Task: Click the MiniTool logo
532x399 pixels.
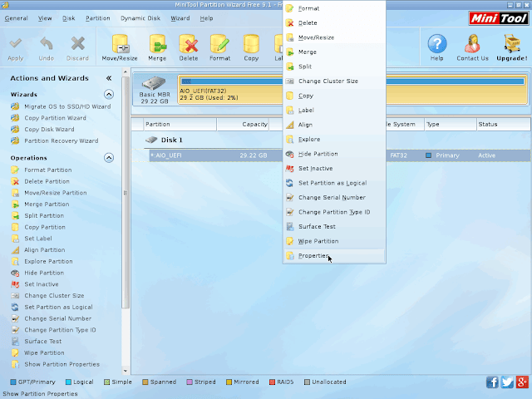Action: 499,18
